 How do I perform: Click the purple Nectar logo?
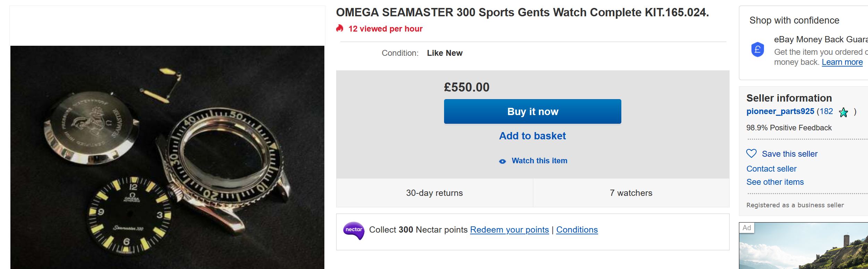coord(354,230)
